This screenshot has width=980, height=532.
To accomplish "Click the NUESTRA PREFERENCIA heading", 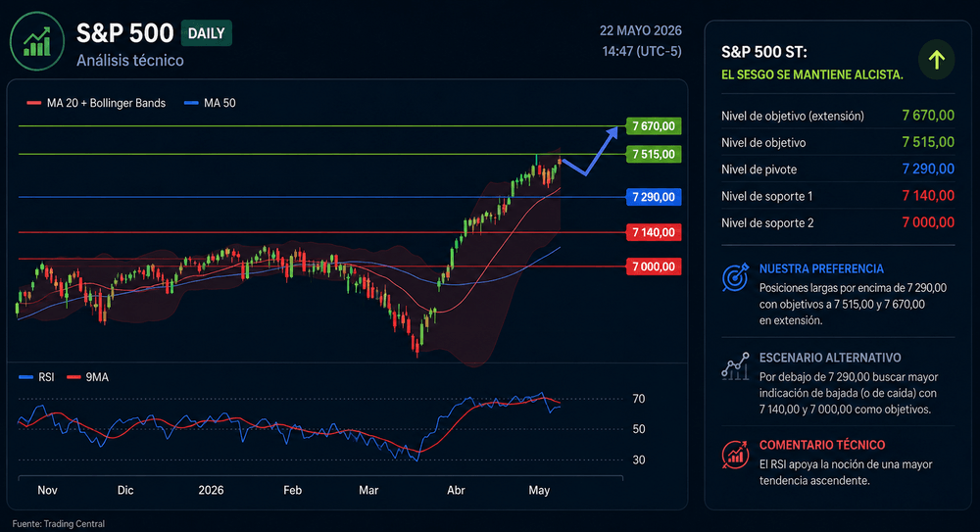I will 821,268.
